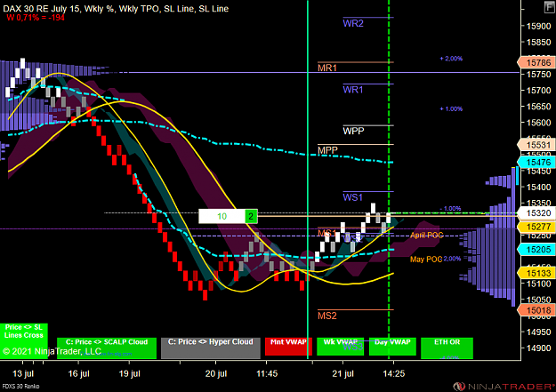The image size is (556, 392).
Task: Click the 15700 price axis label
Action: tap(538, 91)
